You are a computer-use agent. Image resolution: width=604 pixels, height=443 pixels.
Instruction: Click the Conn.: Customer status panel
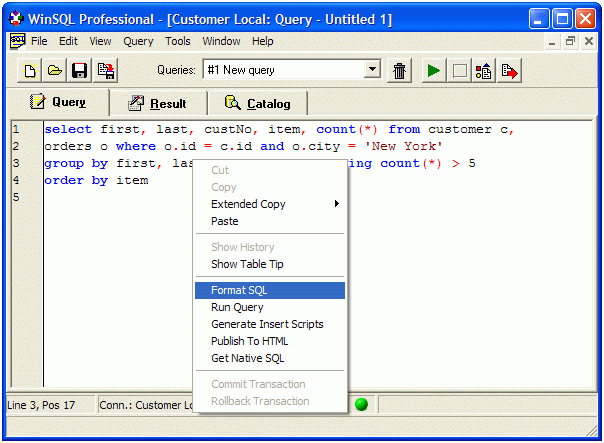click(x=146, y=404)
